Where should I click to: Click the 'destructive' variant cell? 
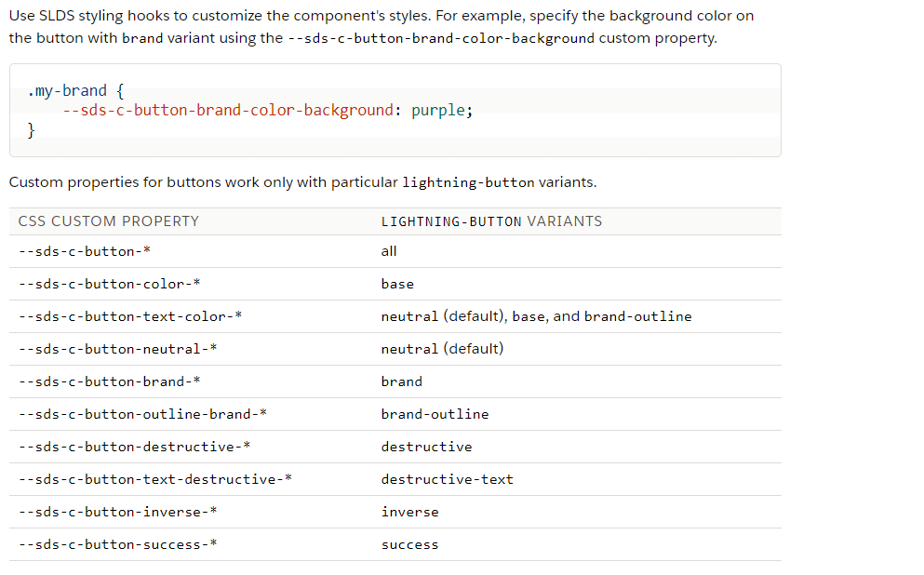point(427,447)
